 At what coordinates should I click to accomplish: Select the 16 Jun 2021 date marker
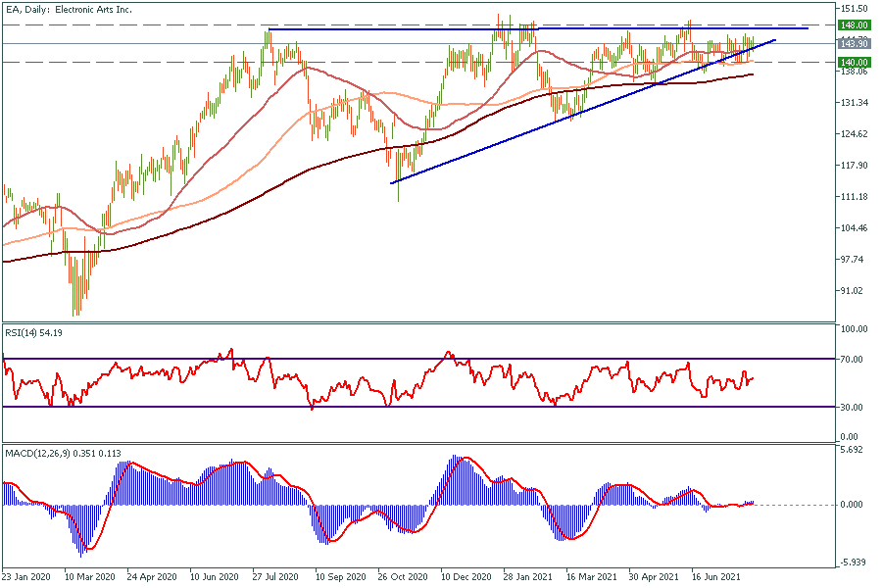pyautogui.click(x=717, y=578)
